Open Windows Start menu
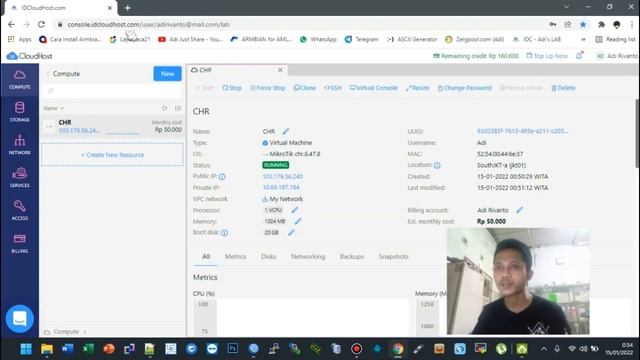This screenshot has width=640, height=360. pos(26,349)
